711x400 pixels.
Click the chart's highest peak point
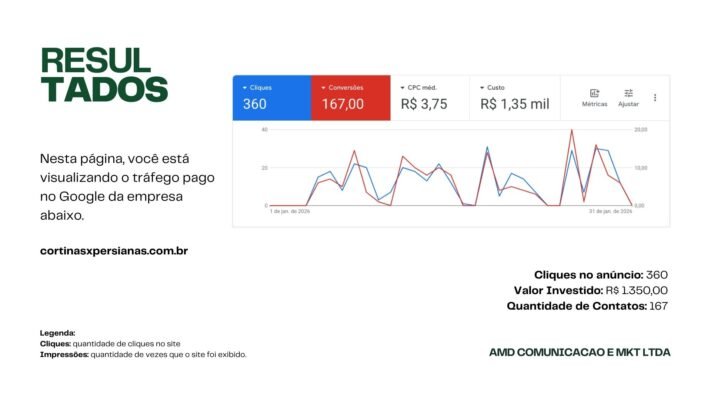[571, 131]
